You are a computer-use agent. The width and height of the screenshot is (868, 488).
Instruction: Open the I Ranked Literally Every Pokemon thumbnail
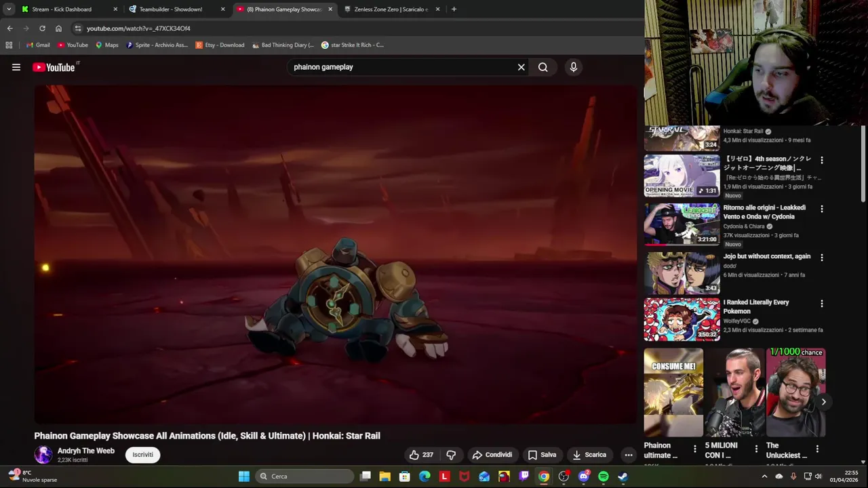point(682,319)
